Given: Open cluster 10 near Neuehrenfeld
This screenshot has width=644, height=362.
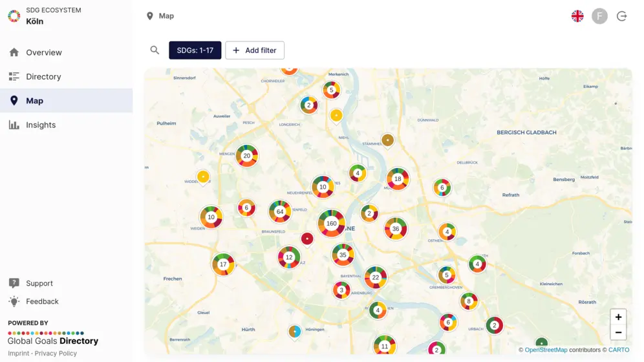Looking at the screenshot, I should 323,187.
